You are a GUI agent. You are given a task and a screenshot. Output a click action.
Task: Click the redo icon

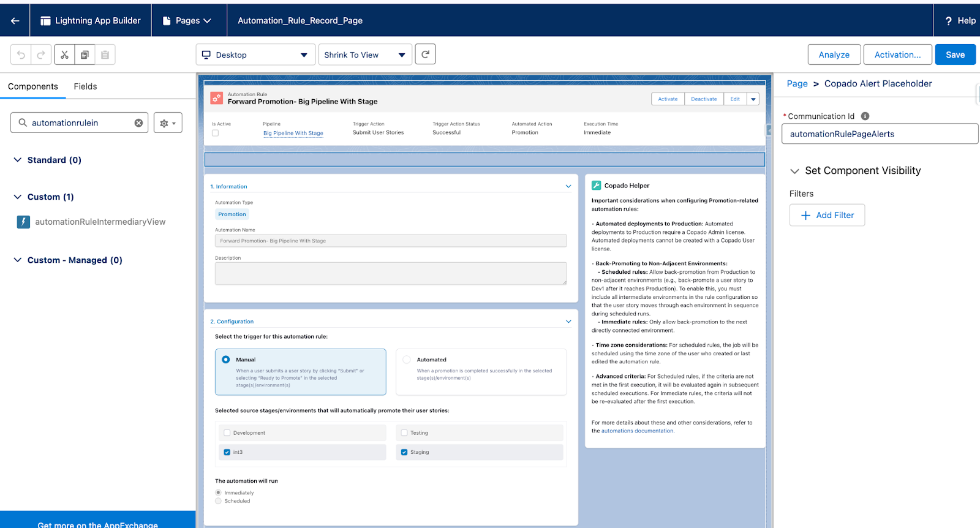[x=41, y=55]
